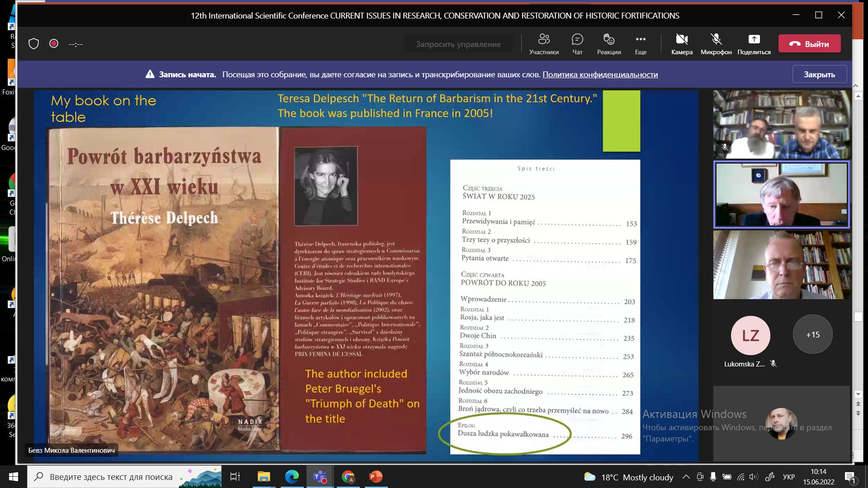
Task: Toggle the Камера camera on
Action: click(x=682, y=44)
